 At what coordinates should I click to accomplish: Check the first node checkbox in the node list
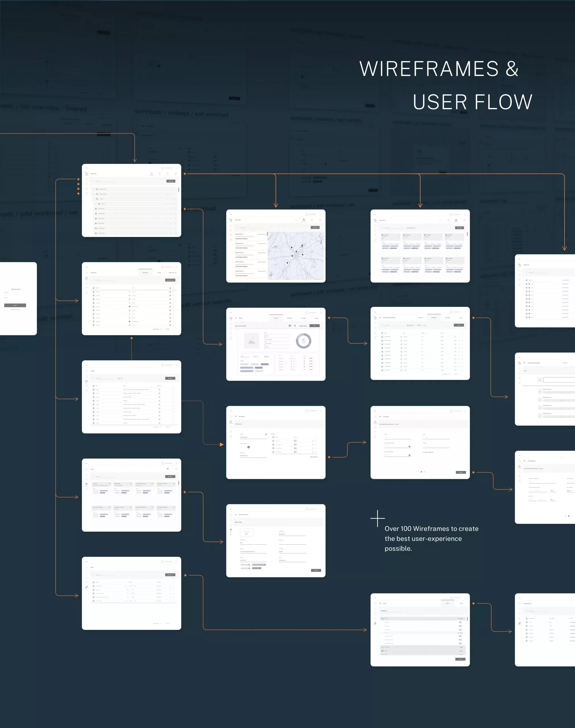coord(527,284)
